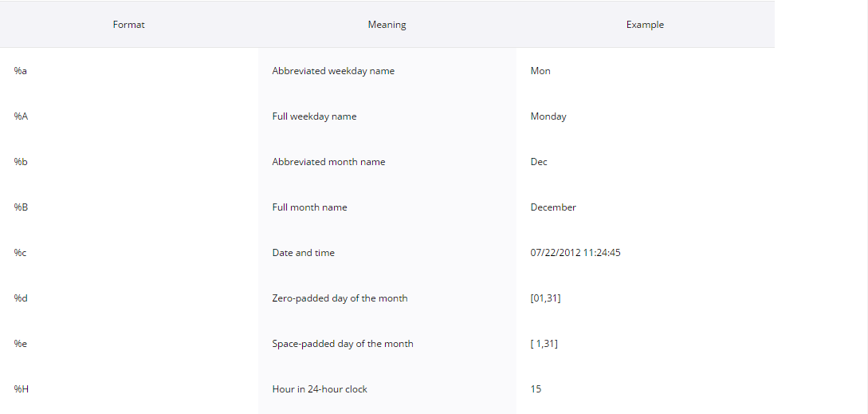Click 'Full weekday name' text
The image size is (868, 414).
tap(314, 116)
